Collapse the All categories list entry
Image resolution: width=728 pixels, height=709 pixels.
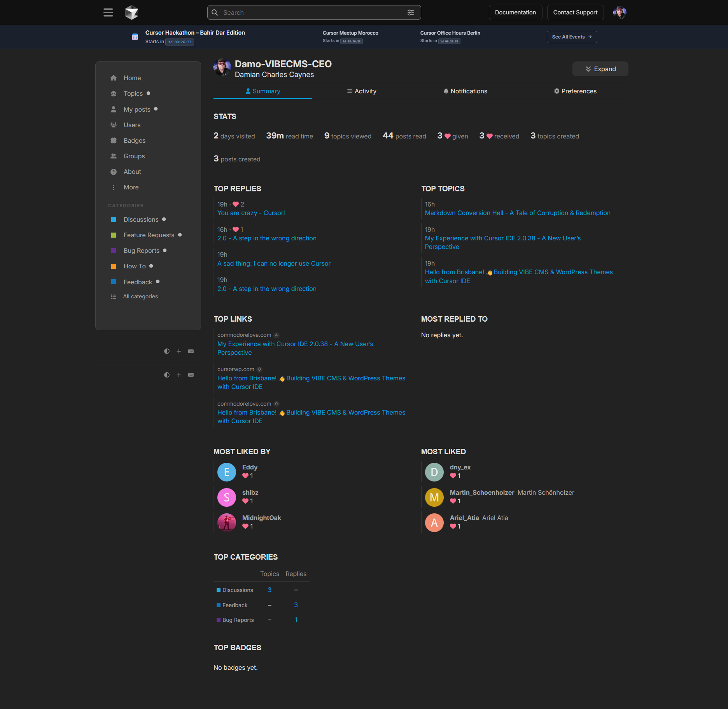coord(140,296)
